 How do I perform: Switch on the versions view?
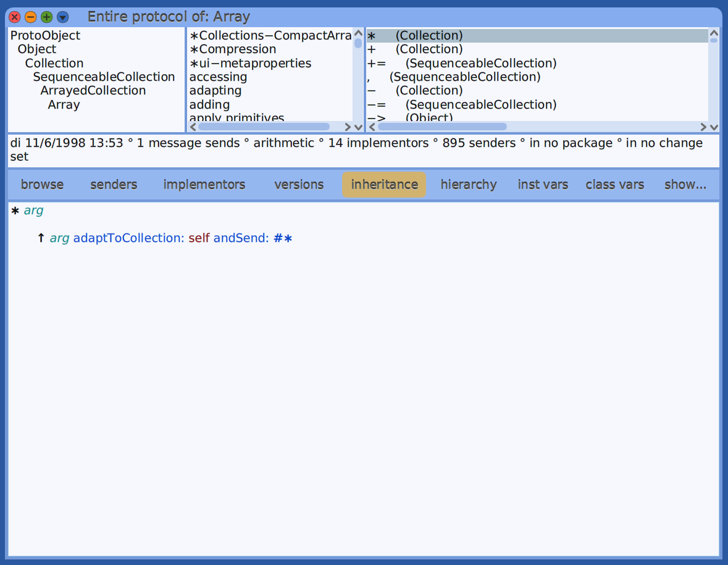(299, 184)
